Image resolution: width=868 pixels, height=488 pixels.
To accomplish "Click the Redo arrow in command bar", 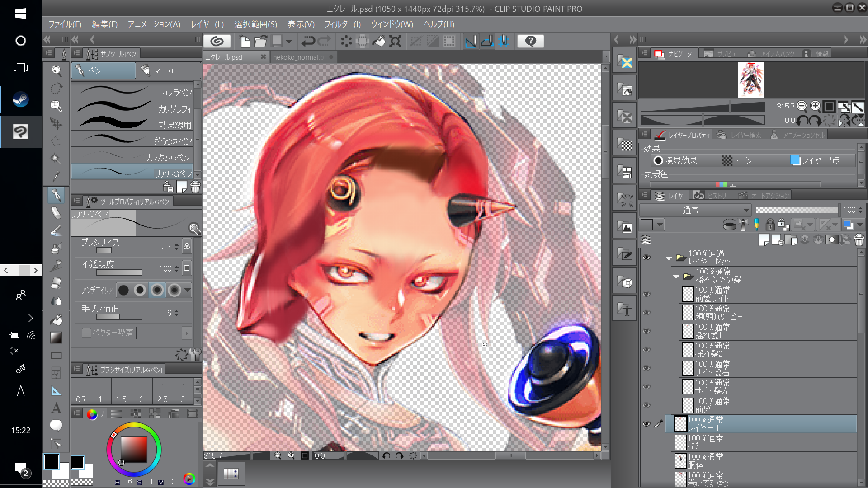I will 324,41.
